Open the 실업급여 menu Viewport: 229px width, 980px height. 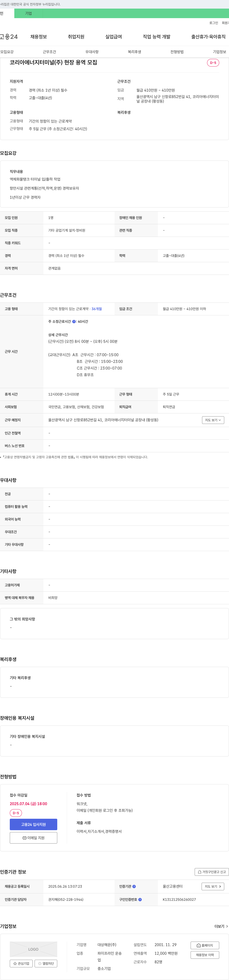pos(114,36)
